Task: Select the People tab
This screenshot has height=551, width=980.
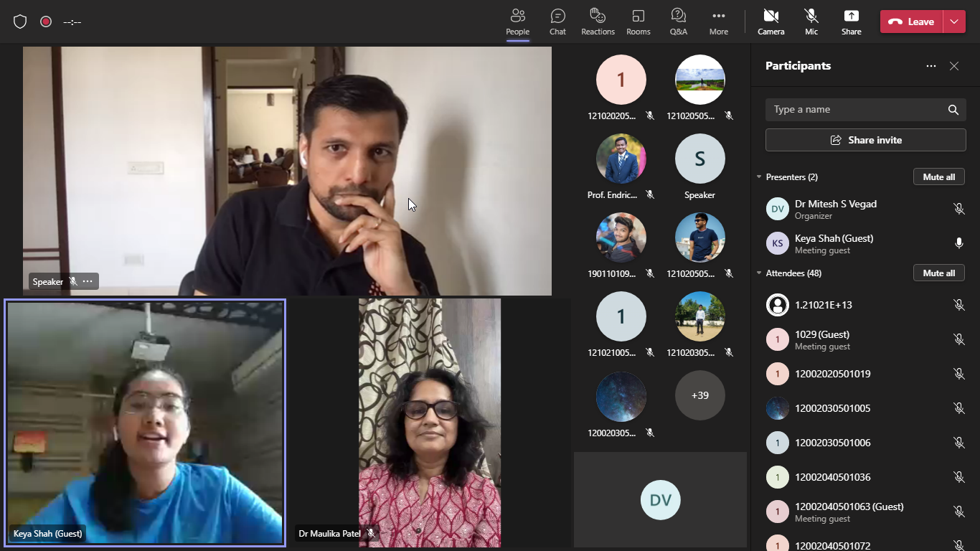Action: click(x=517, y=22)
